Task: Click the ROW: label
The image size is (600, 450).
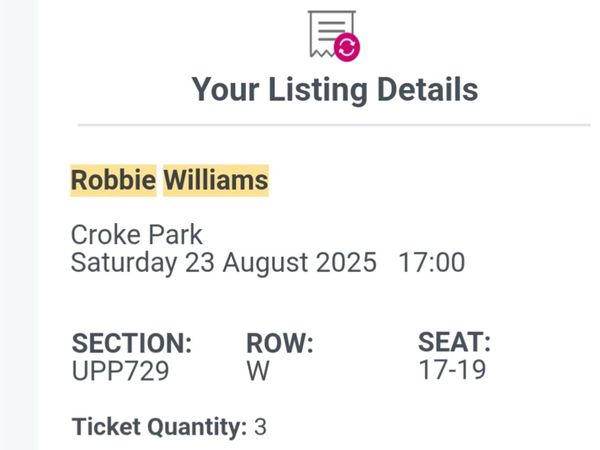Action: [280, 343]
